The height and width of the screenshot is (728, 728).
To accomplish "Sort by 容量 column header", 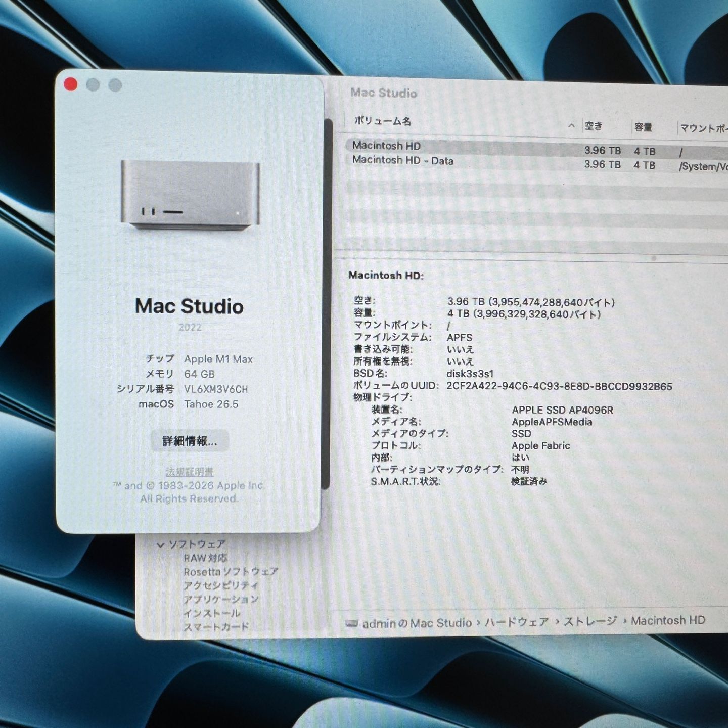I will [x=643, y=127].
